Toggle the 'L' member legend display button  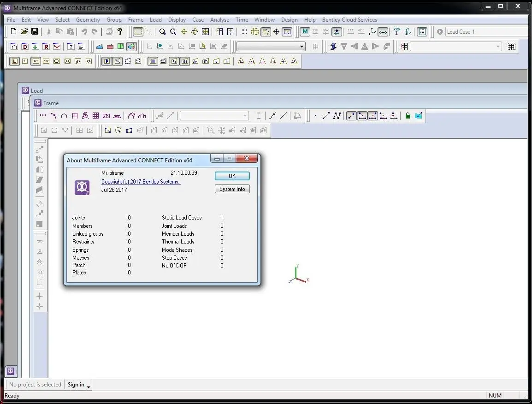[14, 61]
